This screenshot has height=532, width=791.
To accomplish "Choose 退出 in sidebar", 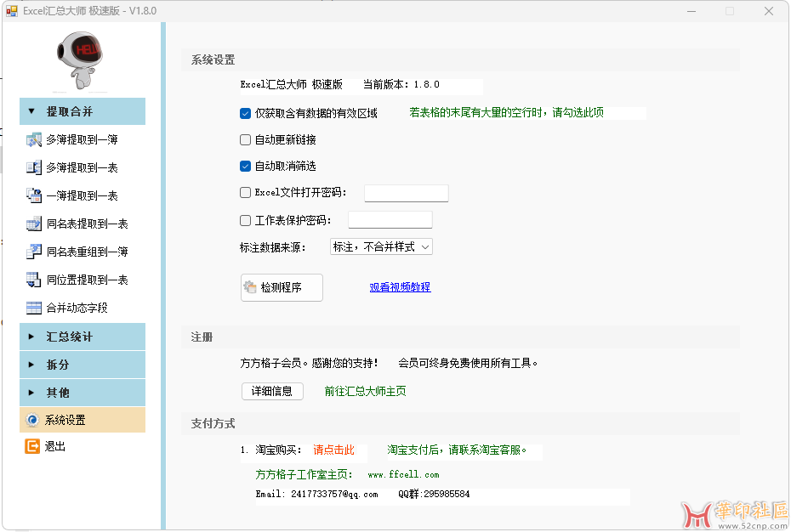I will 83,446.
